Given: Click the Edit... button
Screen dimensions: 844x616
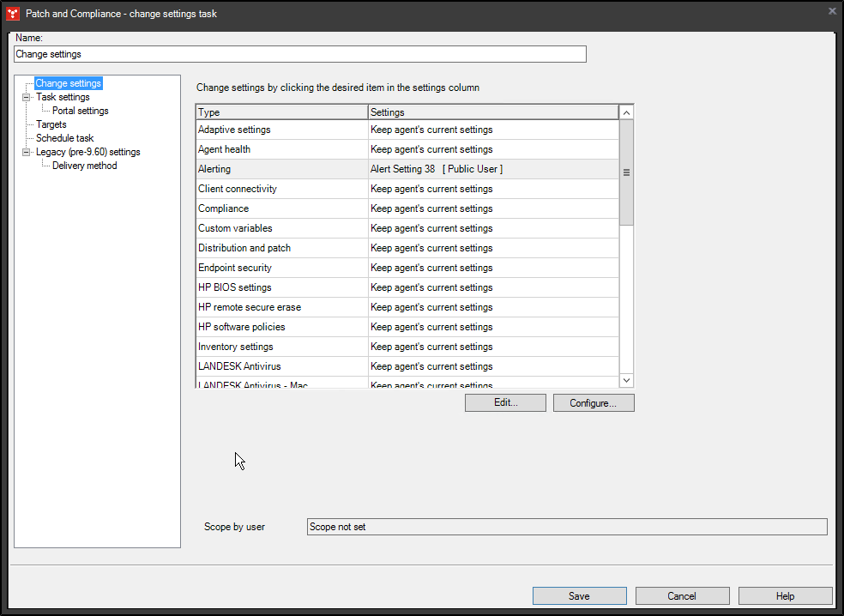Looking at the screenshot, I should tap(505, 403).
